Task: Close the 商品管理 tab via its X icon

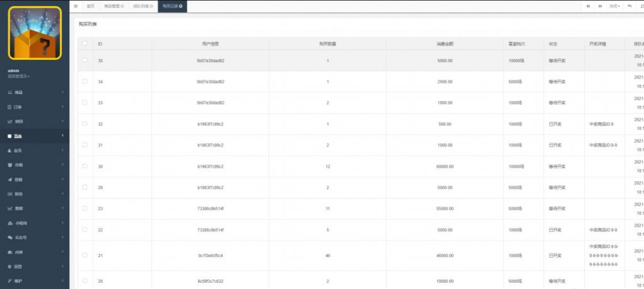Action: (x=122, y=6)
